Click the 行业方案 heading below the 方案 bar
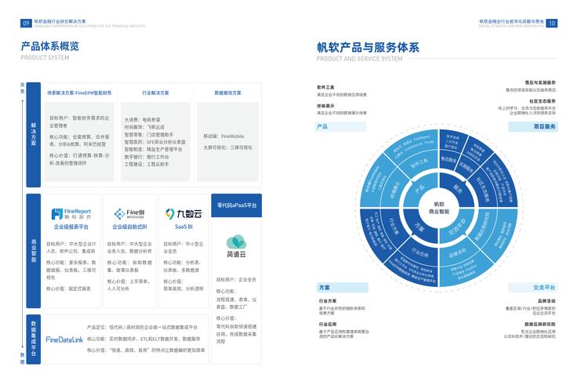Image resolution: width=578 pixels, height=392 pixels. (x=328, y=301)
